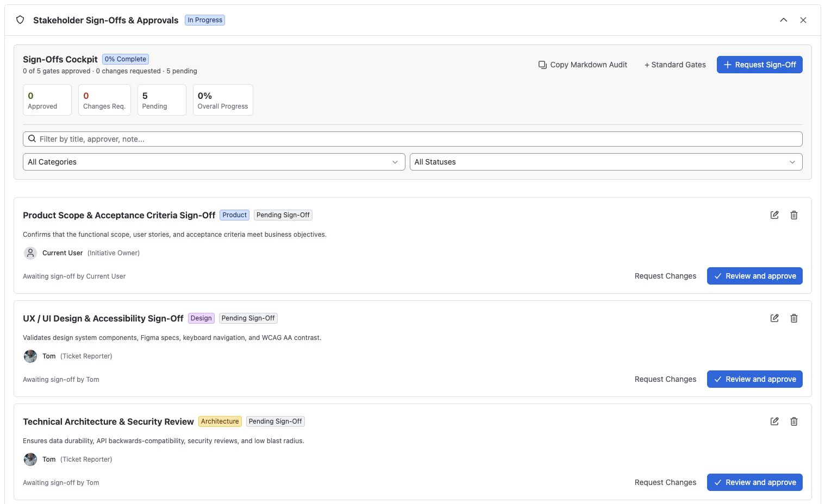
Task: Focus the filter by title, approver, note field
Action: click(x=412, y=139)
